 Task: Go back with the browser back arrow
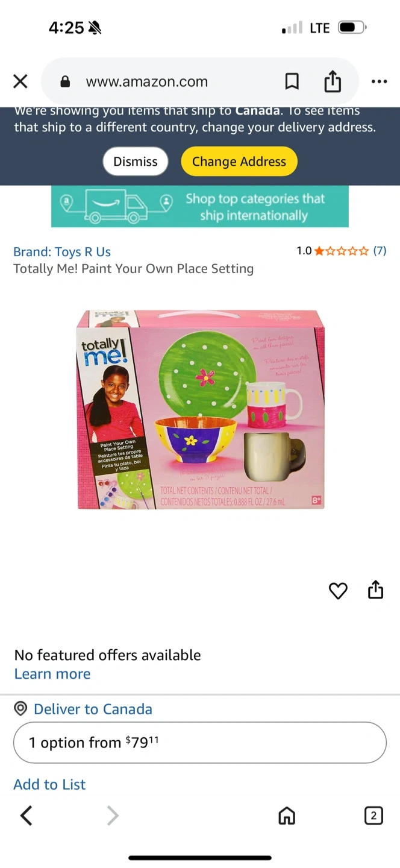(26, 816)
